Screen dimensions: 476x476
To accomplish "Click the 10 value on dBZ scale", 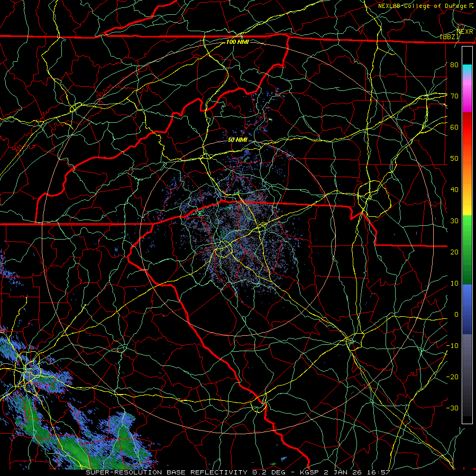I will point(454,283).
